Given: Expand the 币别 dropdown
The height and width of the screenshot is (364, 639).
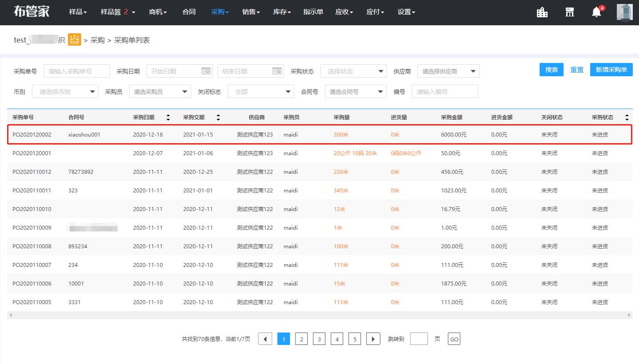Looking at the screenshot, I should coord(65,91).
